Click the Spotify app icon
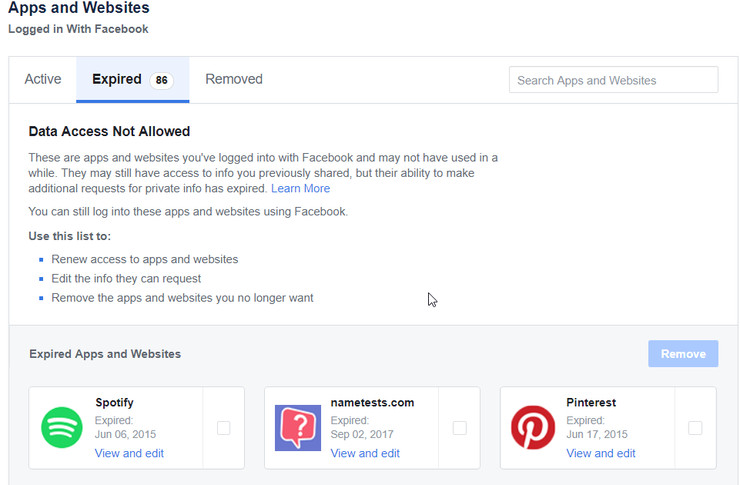Image resolution: width=740 pixels, height=485 pixels. 62,427
